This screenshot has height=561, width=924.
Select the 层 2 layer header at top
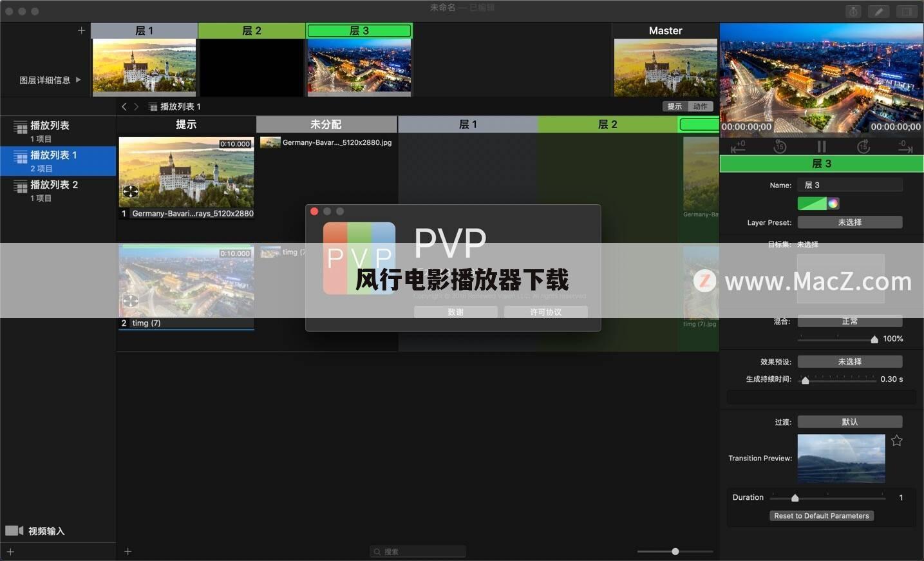pos(252,30)
